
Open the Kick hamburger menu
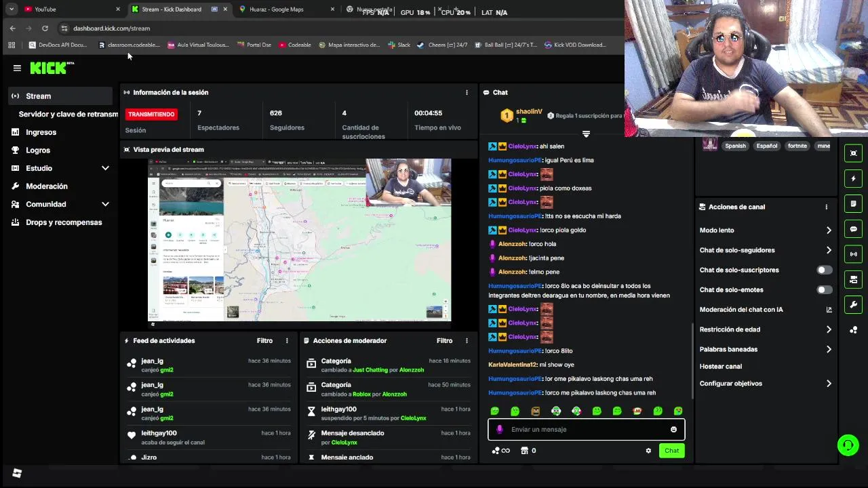(17, 68)
